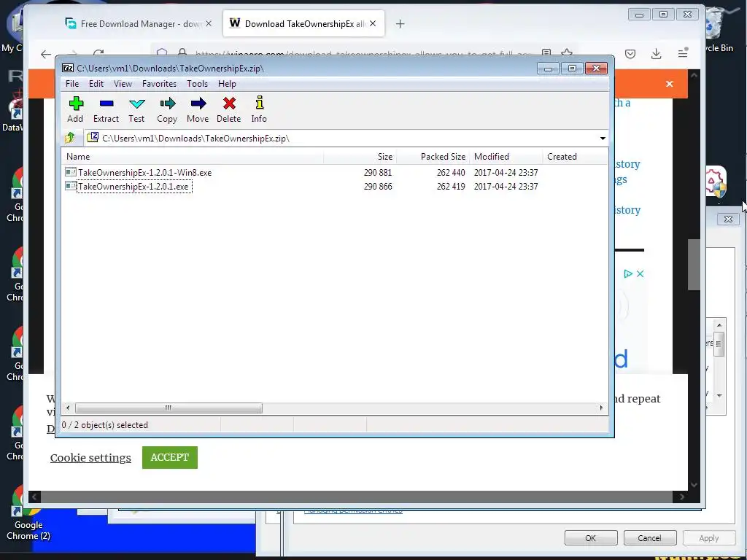Viewport: 747px width, 560px height.
Task: Click the 7-Zip horizontal scrollbar thumb
Action: coord(169,408)
